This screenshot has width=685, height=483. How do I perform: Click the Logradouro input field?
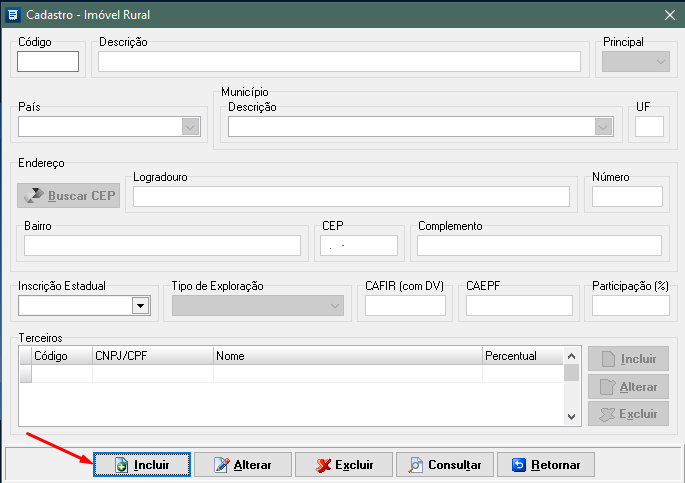(351, 196)
